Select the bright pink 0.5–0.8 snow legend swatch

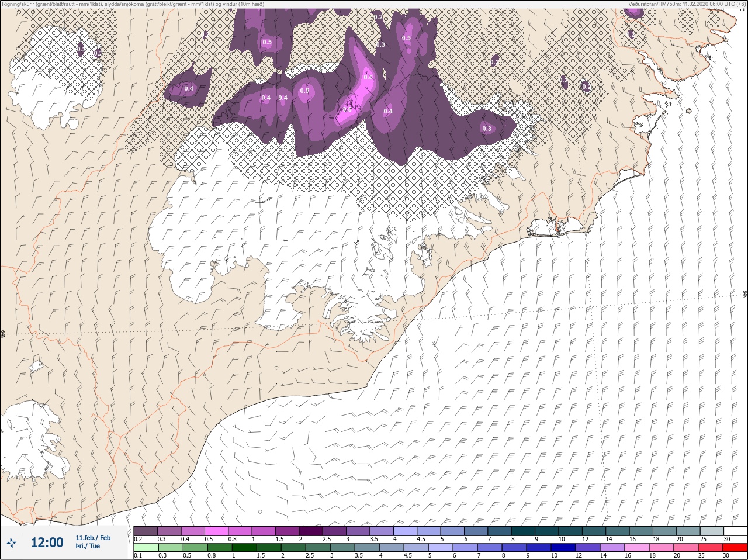217,531
